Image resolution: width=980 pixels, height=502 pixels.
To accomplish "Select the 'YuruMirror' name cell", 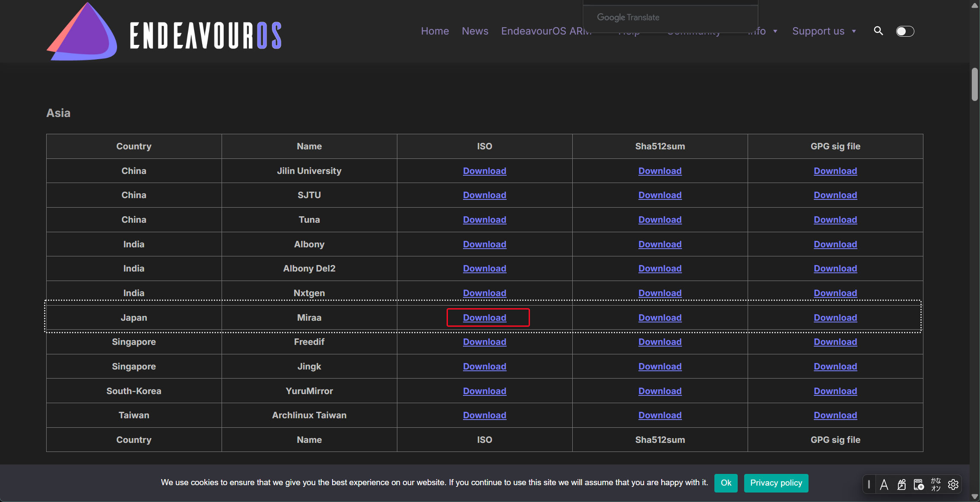I will 309,391.
